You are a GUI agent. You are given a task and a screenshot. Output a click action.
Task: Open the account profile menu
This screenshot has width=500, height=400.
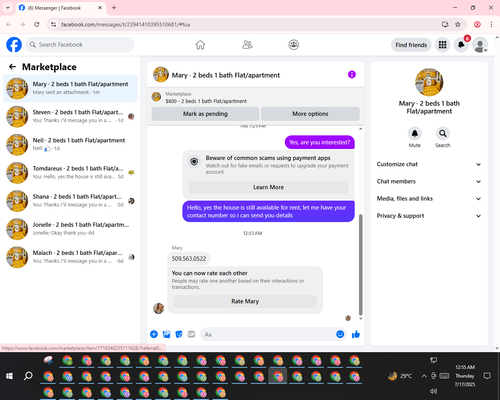[x=480, y=45]
